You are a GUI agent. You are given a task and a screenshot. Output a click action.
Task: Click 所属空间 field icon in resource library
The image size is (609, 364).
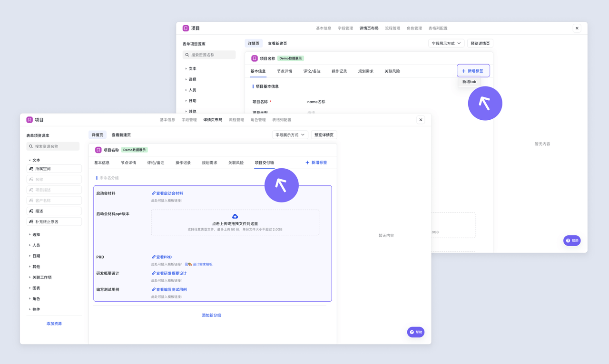click(x=31, y=169)
